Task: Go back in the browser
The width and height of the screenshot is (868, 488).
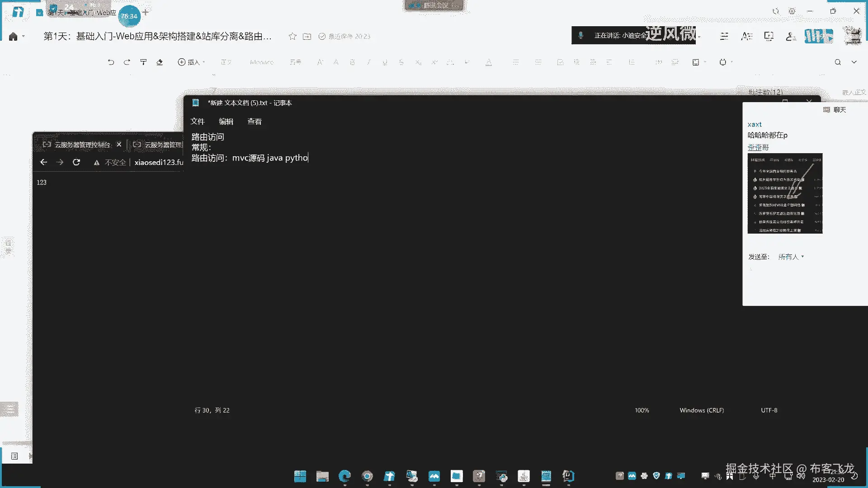Action: [43, 162]
